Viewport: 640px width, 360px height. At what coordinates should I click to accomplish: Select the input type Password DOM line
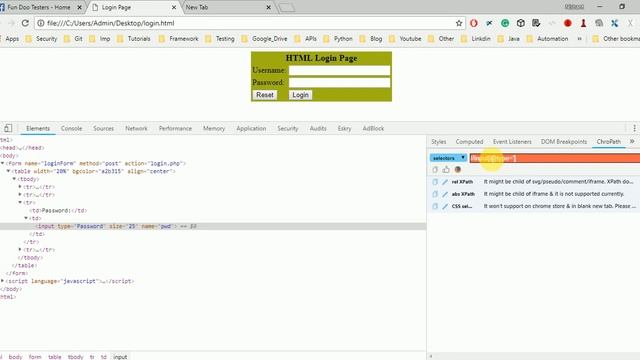pos(213,226)
